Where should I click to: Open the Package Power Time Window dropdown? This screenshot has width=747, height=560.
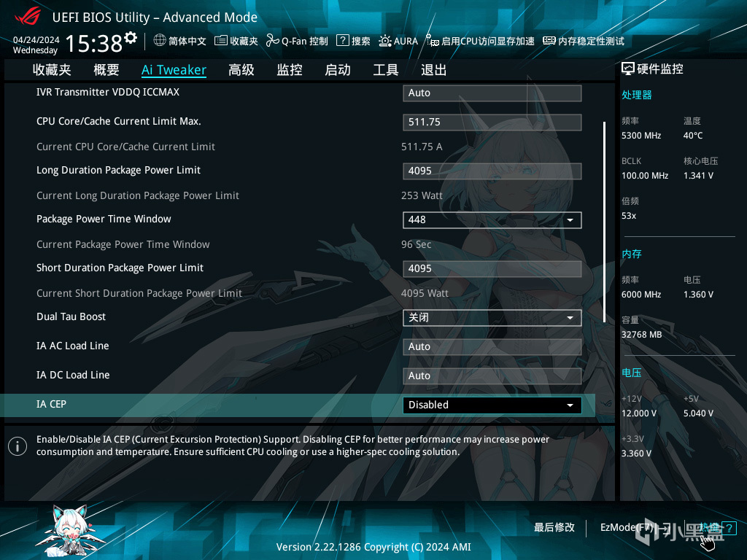click(570, 219)
